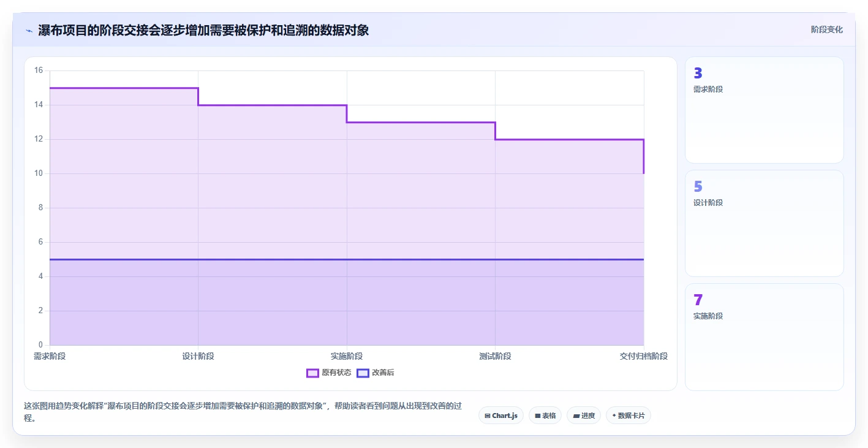Open the 实施阶段 stat card

pos(764,337)
